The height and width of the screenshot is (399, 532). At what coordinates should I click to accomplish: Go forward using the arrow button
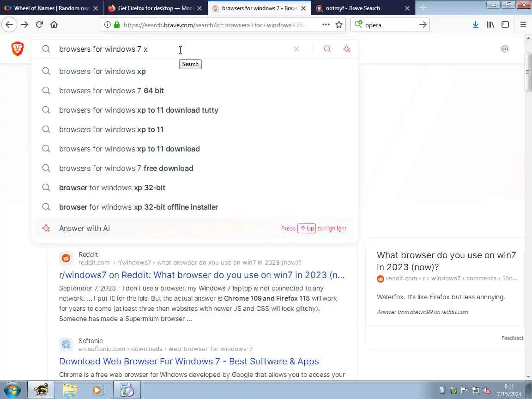click(24, 24)
